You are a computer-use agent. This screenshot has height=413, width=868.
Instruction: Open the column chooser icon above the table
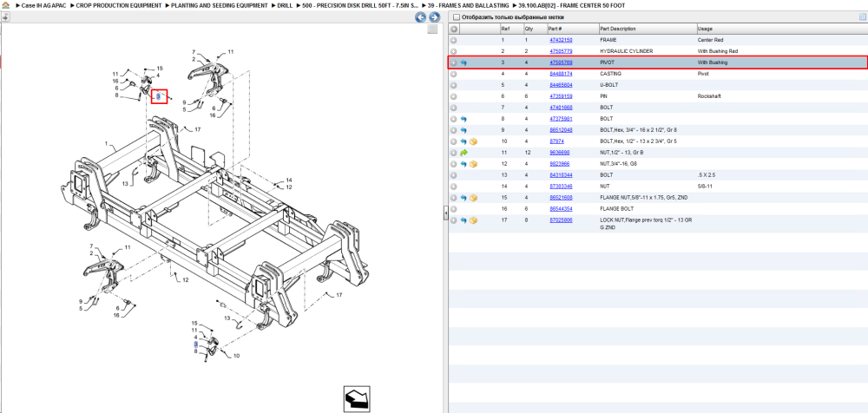[x=863, y=17]
